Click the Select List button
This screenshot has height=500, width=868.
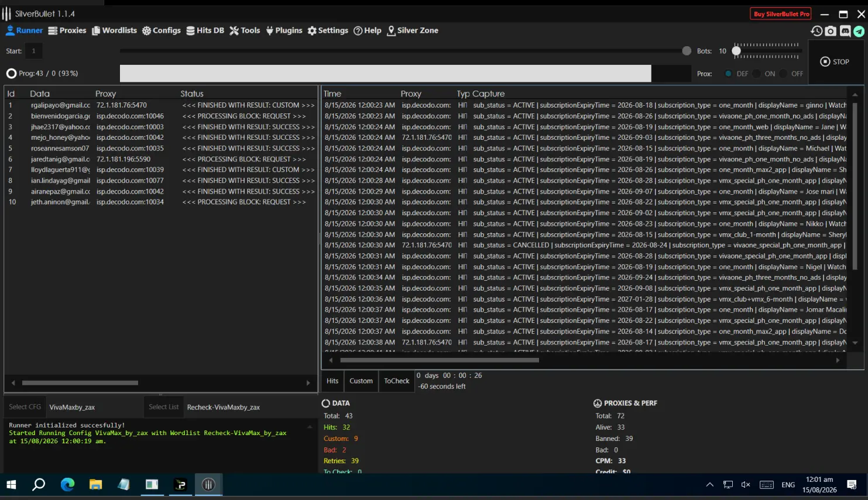pyautogui.click(x=164, y=407)
